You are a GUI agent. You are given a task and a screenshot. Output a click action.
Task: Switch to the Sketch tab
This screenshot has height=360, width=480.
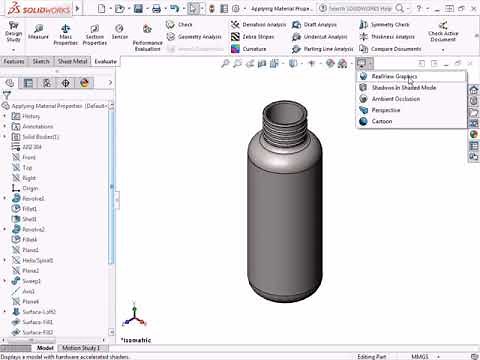(41, 61)
